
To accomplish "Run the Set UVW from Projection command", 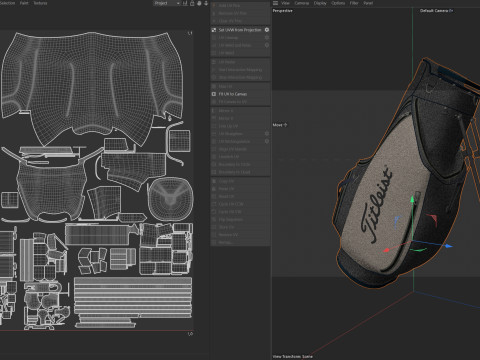I will [240, 30].
